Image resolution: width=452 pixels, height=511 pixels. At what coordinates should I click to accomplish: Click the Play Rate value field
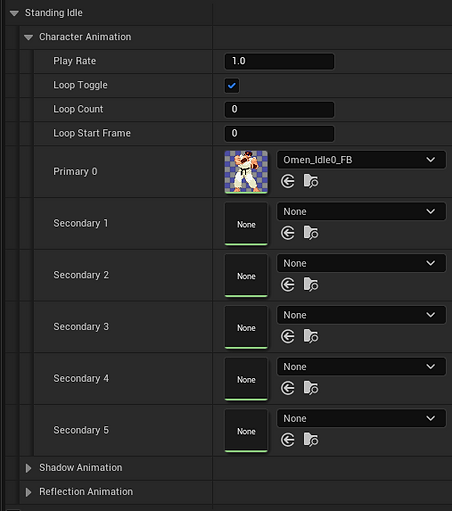tap(279, 61)
